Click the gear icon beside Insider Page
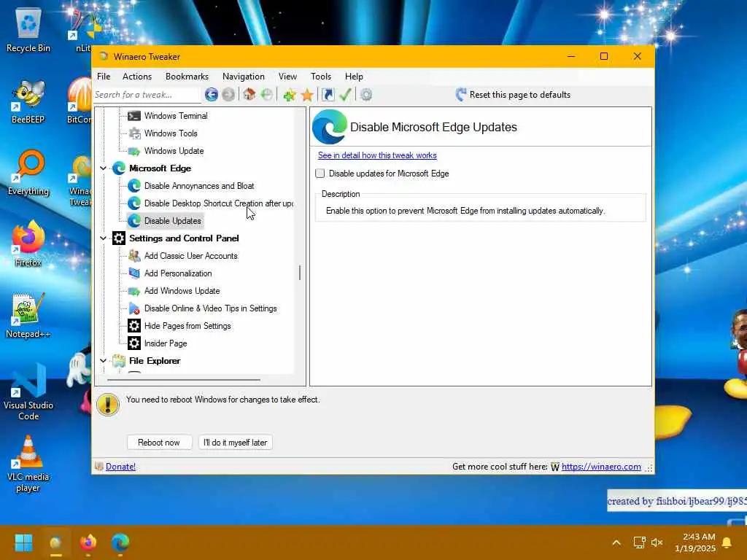This screenshot has width=747, height=560. (x=134, y=343)
